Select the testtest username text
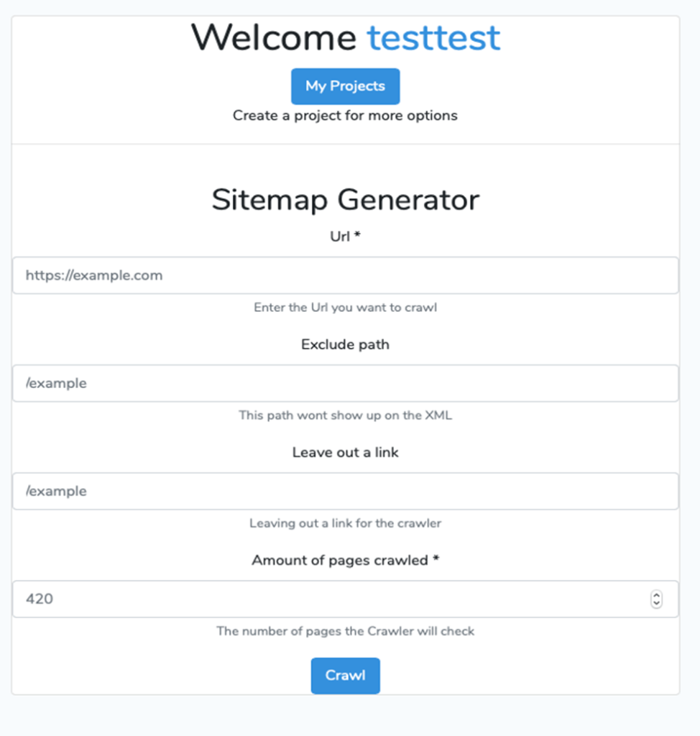The width and height of the screenshot is (700, 736). tap(433, 37)
